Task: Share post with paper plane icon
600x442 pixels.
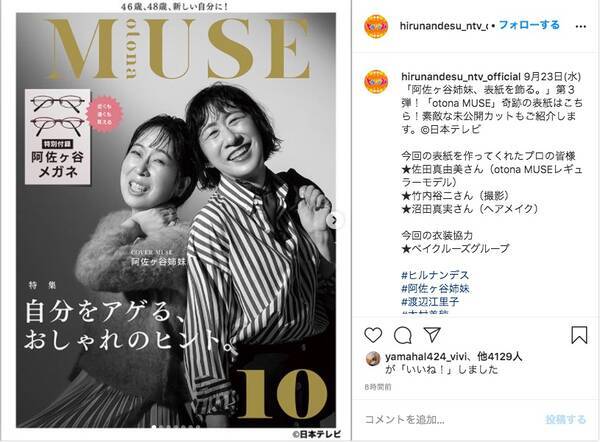Action: point(432,335)
